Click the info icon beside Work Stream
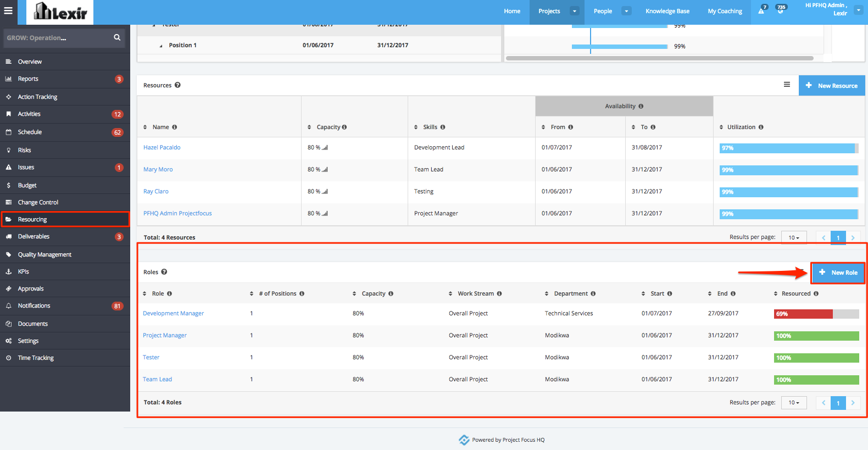868x450 pixels. coord(499,293)
